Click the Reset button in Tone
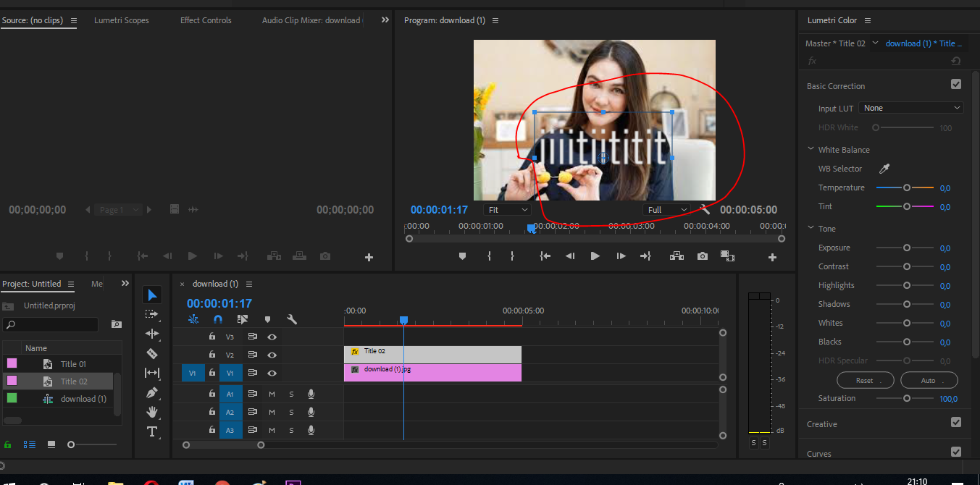Image resolution: width=980 pixels, height=485 pixels. 865,380
